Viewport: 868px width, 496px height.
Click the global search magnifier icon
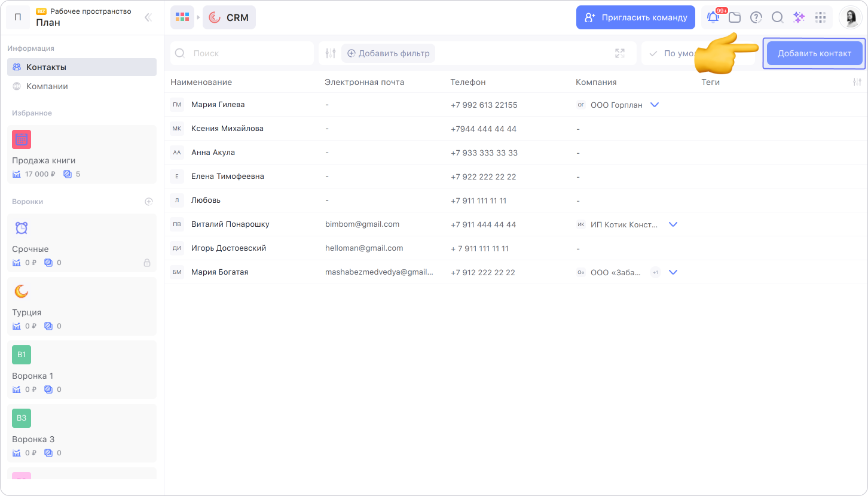coord(777,18)
